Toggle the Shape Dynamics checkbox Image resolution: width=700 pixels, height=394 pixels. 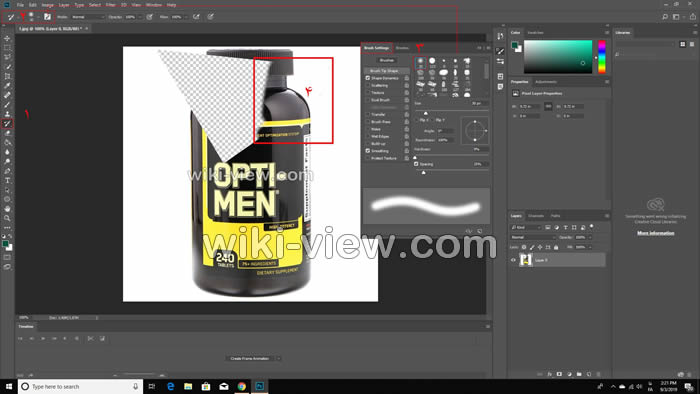[x=368, y=78]
